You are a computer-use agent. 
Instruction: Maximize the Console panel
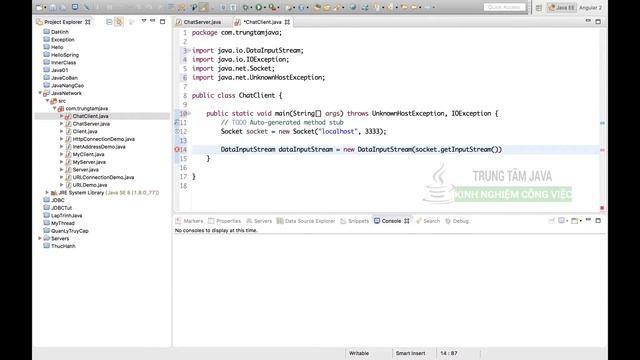click(x=598, y=220)
